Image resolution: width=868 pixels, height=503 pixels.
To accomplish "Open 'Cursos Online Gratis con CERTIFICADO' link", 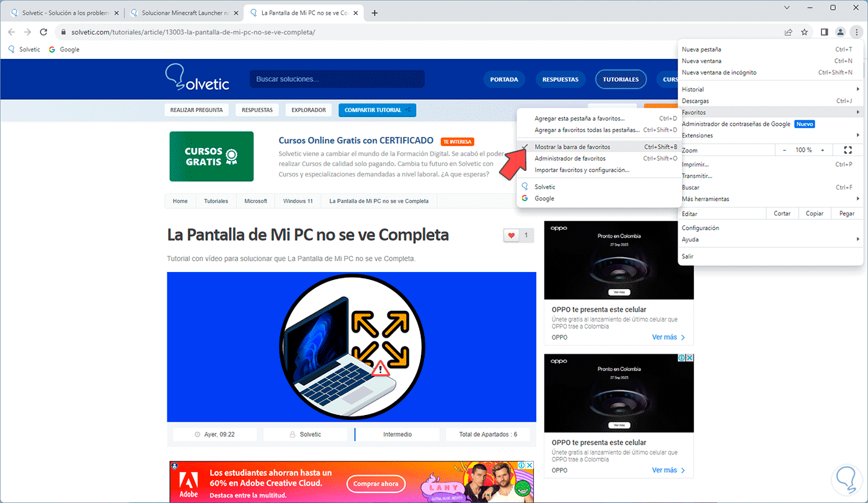I will (356, 141).
